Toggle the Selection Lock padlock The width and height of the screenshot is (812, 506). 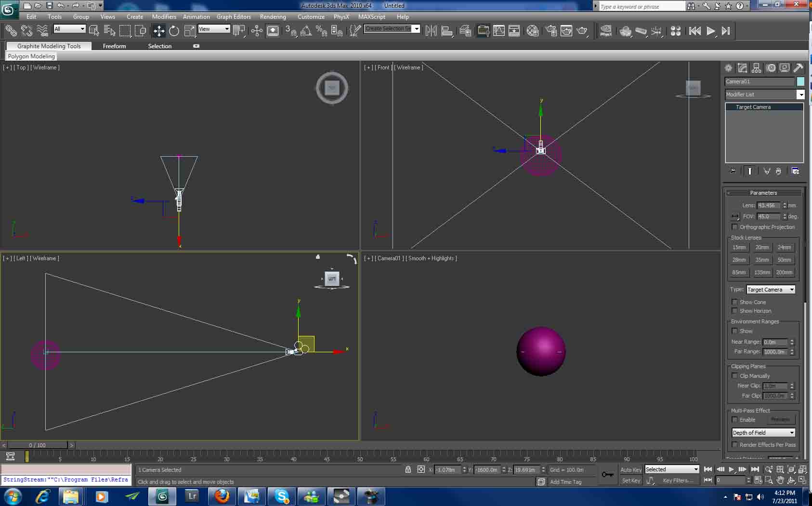click(408, 469)
